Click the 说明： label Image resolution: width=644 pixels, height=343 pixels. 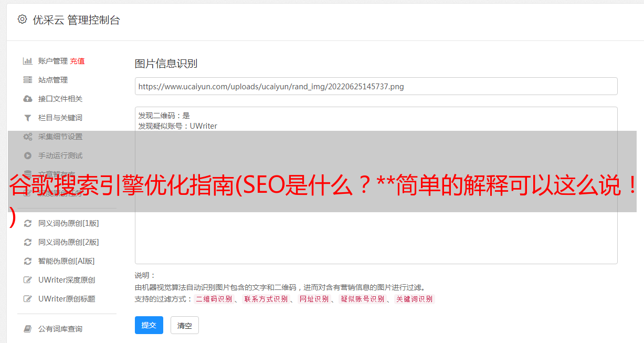[145, 275]
